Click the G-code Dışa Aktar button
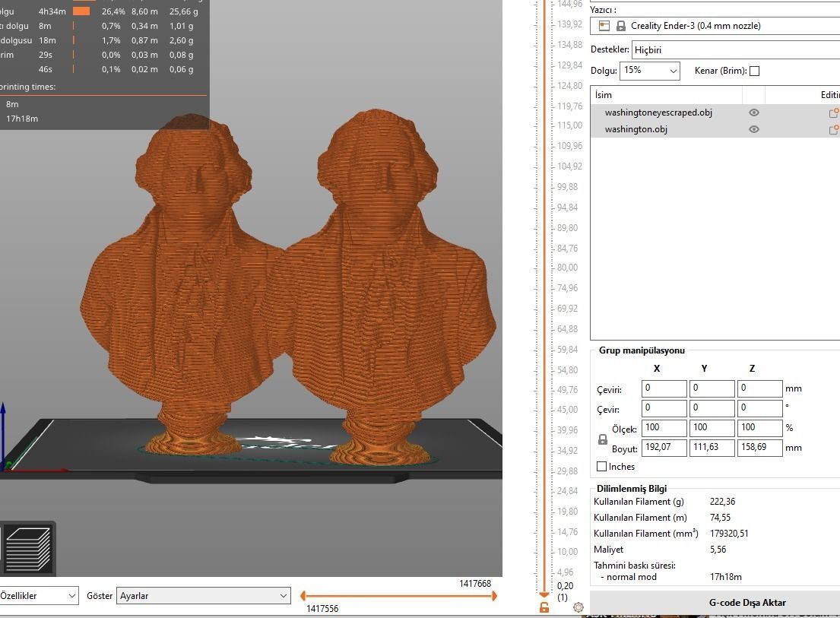 click(x=715, y=603)
